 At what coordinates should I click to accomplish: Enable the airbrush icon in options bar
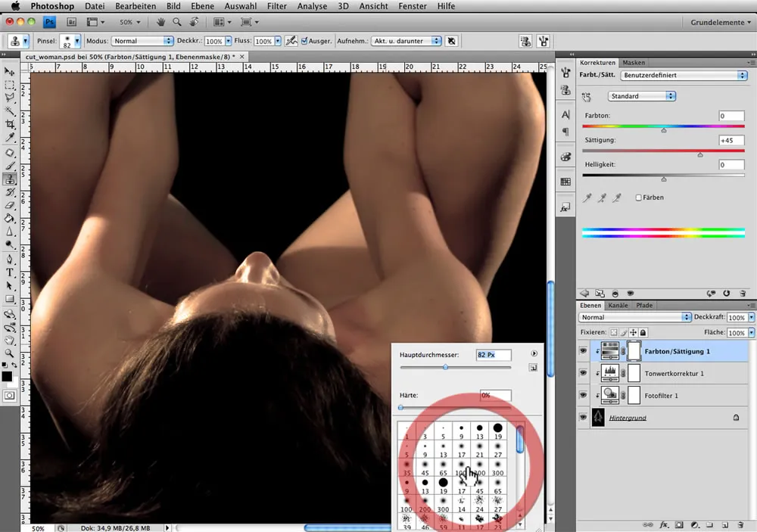[x=291, y=41]
